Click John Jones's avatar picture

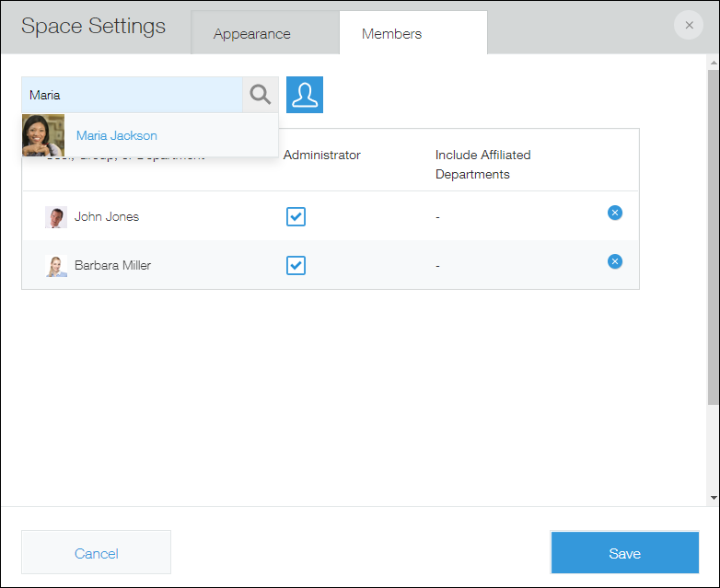56,217
